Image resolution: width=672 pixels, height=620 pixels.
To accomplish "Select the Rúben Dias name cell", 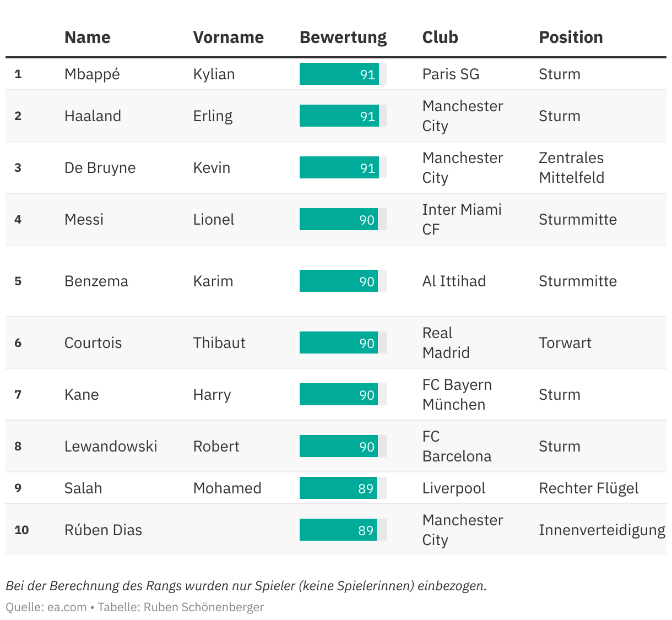I will (103, 530).
